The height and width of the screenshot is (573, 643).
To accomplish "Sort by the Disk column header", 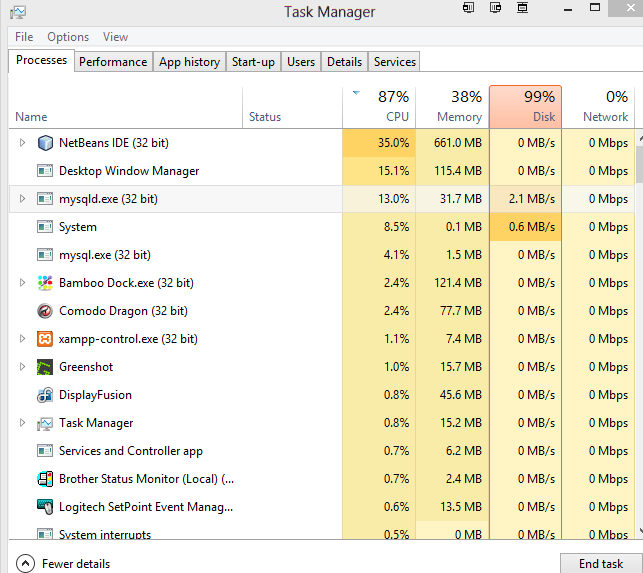I will [525, 107].
